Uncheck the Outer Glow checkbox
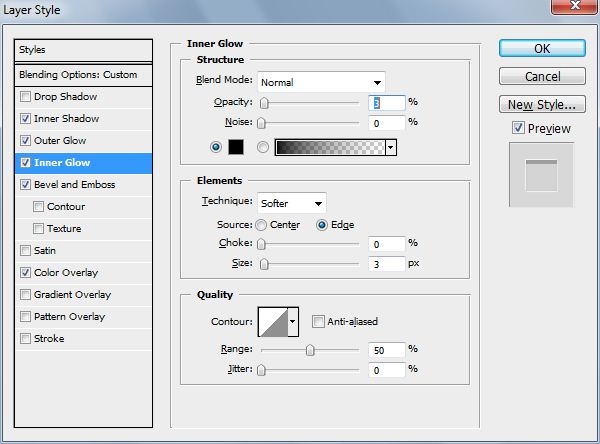Screen dimensions: 600x444 tap(25, 140)
